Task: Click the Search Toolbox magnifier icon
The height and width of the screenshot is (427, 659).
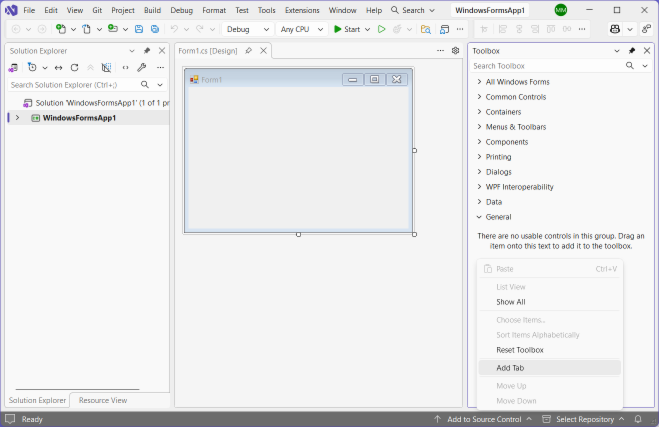Action: coord(630,66)
